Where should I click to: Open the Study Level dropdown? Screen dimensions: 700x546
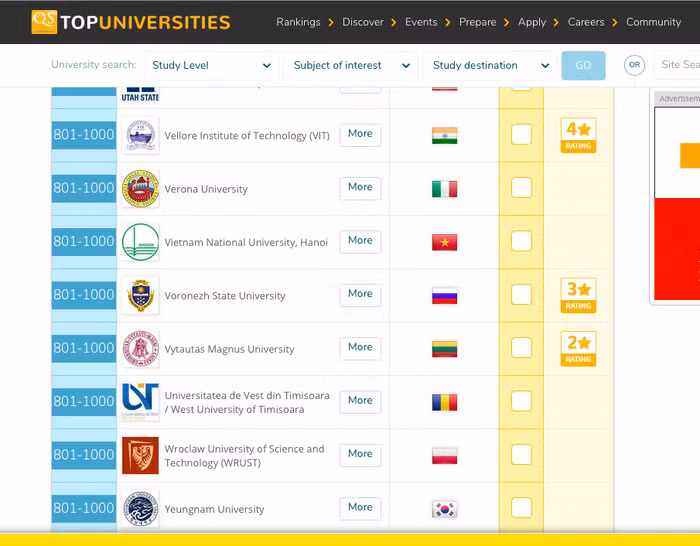211,66
